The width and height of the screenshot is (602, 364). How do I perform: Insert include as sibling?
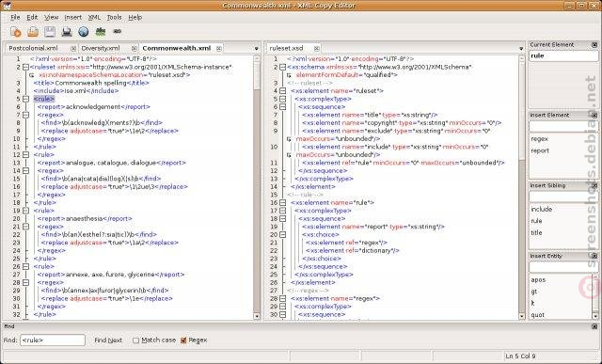(542, 209)
